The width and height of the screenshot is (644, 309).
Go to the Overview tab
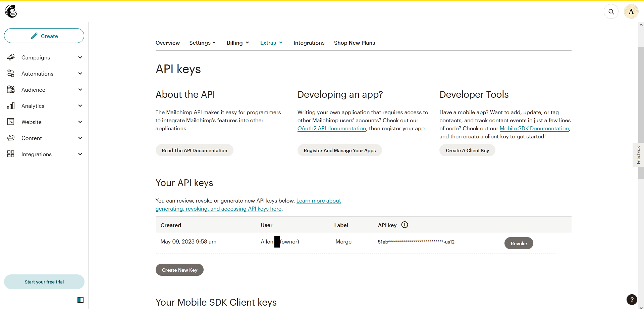coord(168,43)
